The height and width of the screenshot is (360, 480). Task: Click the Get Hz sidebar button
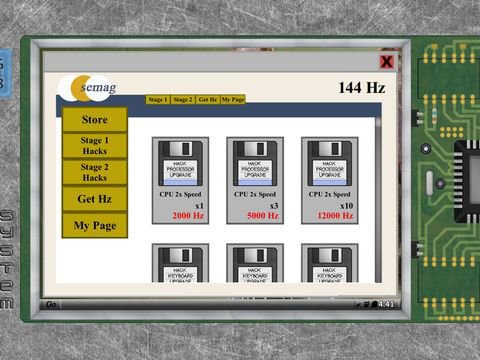coord(95,199)
